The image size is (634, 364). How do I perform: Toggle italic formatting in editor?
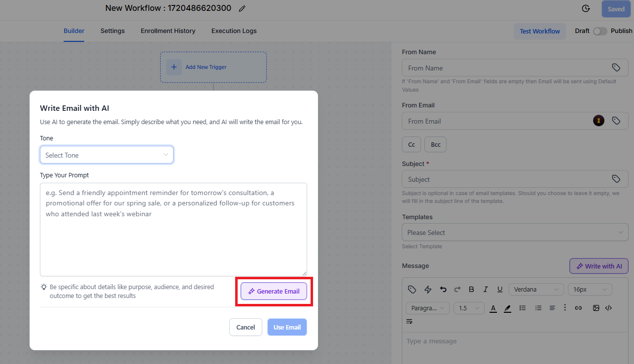(x=486, y=289)
